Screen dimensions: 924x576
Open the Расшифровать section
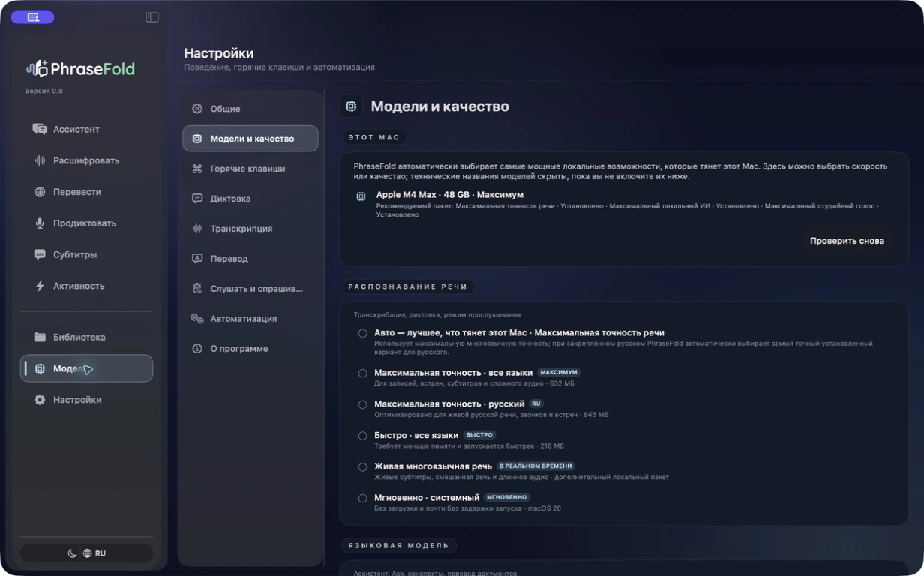(x=86, y=160)
